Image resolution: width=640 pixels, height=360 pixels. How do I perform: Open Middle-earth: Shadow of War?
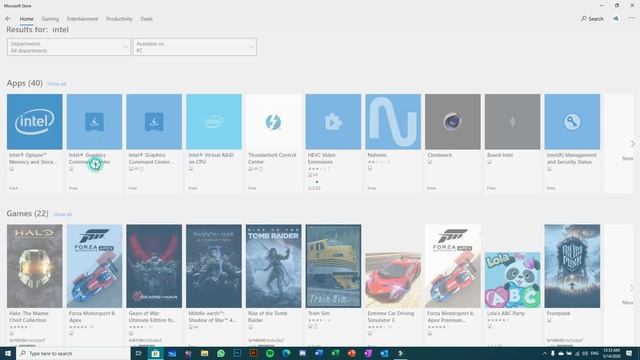[214, 266]
